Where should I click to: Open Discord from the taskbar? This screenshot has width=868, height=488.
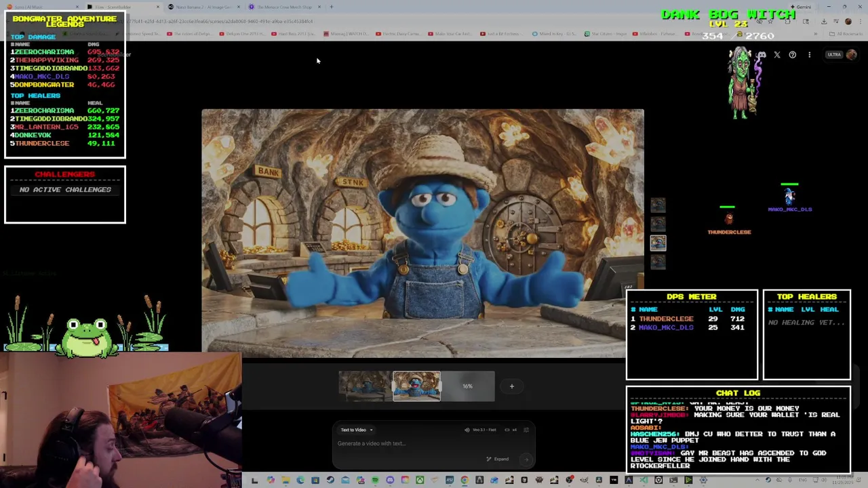[x=390, y=481]
